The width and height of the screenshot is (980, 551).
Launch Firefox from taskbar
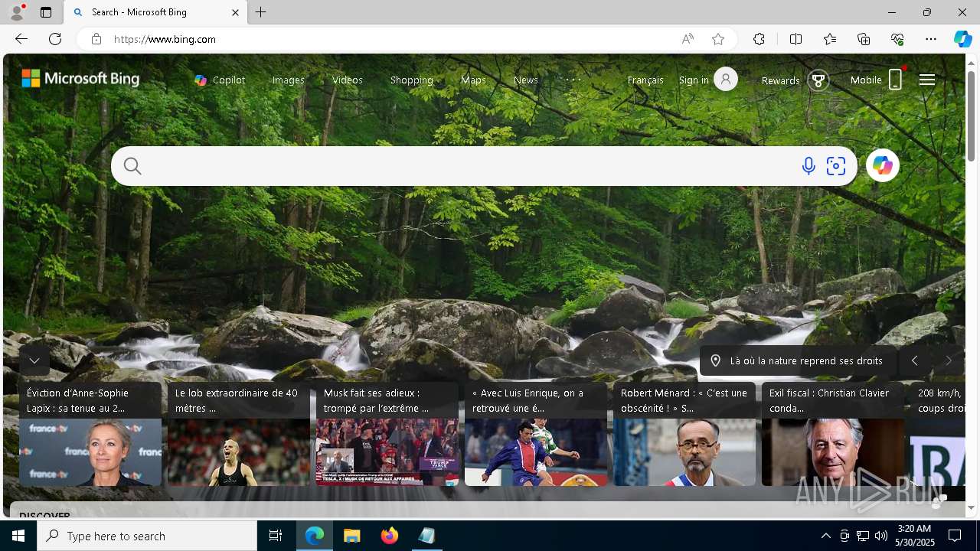390,536
